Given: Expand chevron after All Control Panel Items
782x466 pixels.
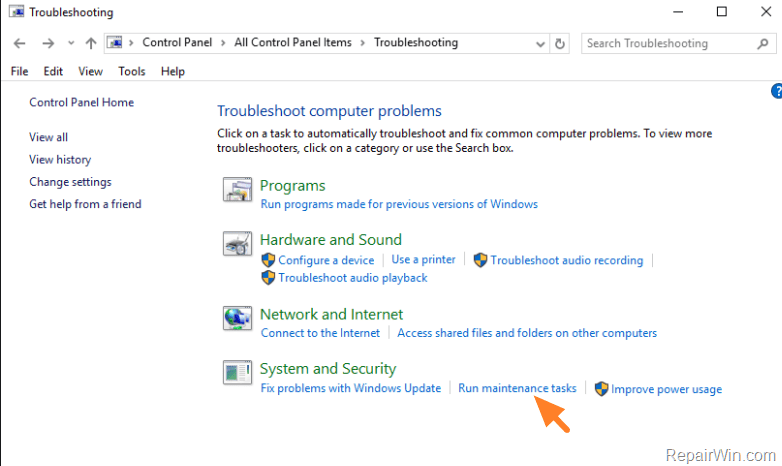Looking at the screenshot, I should (363, 43).
